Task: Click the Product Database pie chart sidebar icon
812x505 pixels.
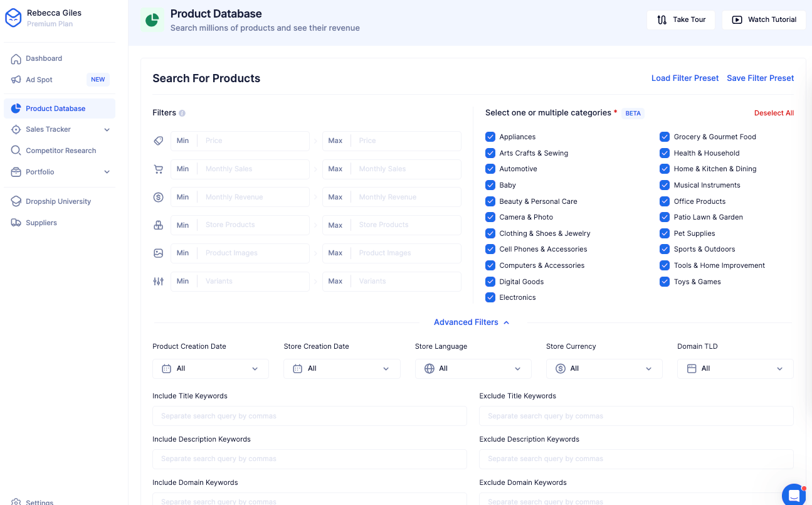Action: point(16,109)
